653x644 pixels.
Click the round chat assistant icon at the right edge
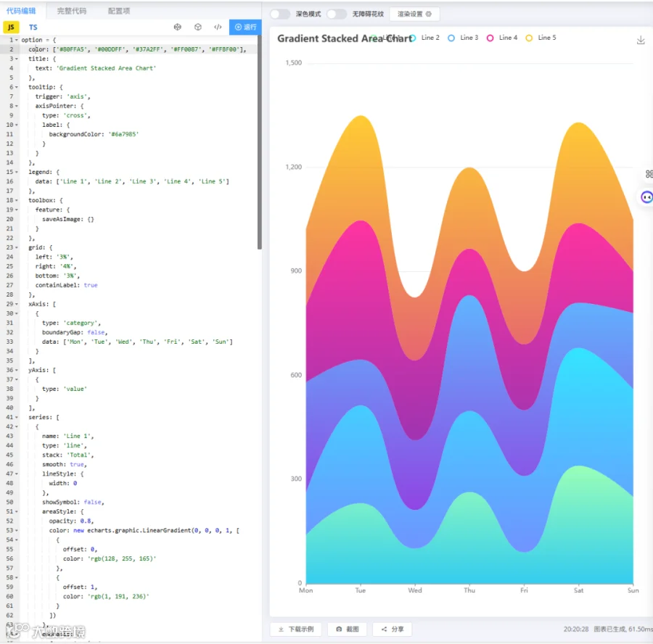pyautogui.click(x=646, y=197)
